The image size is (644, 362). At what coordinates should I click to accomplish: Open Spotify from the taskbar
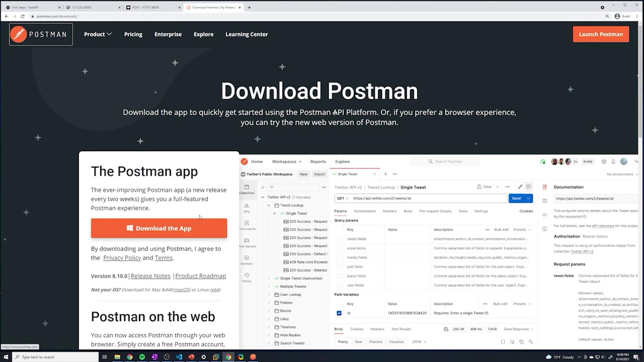coord(142,357)
